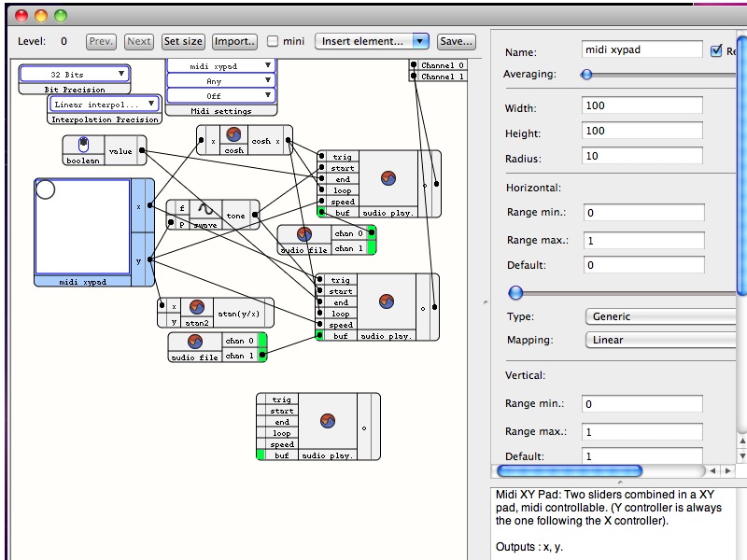Select the topmost audio play element icon
This screenshot has width=747, height=560.
tap(388, 177)
